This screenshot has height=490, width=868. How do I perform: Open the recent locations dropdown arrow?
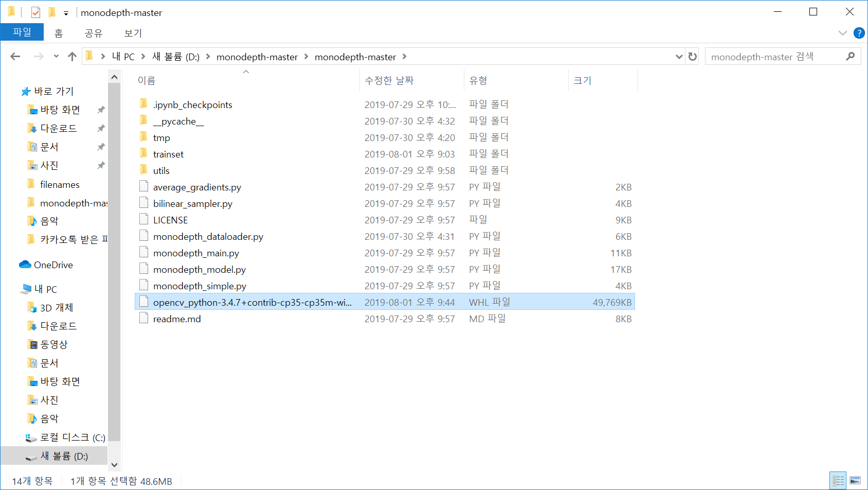point(56,57)
